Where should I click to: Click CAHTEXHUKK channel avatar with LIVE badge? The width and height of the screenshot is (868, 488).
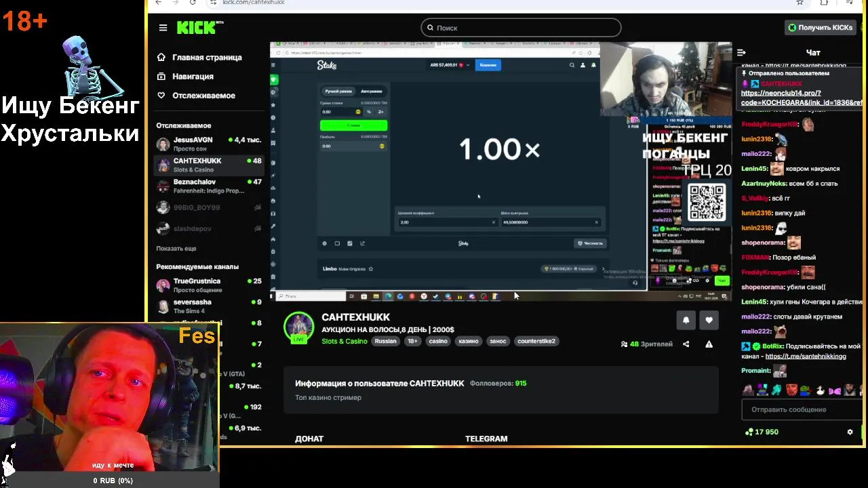[x=298, y=327]
